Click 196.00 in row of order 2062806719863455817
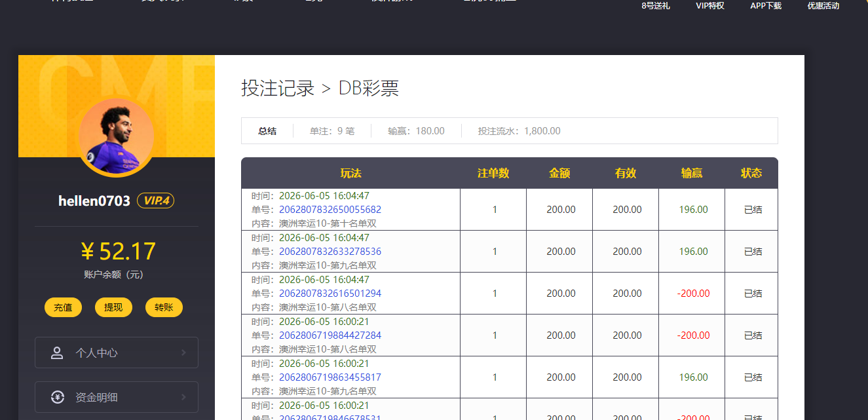This screenshot has width=868, height=420. tap(693, 377)
